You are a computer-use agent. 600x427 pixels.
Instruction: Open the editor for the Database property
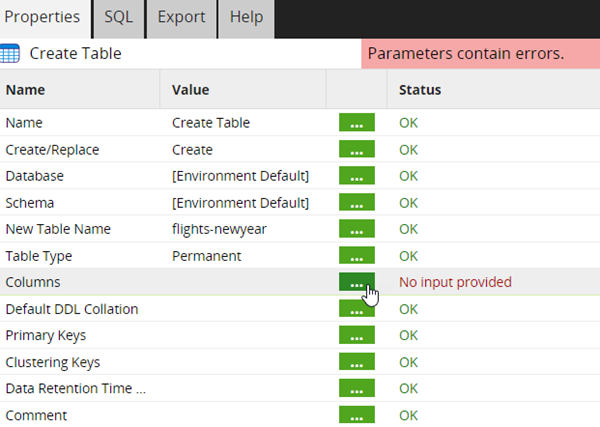click(x=357, y=175)
